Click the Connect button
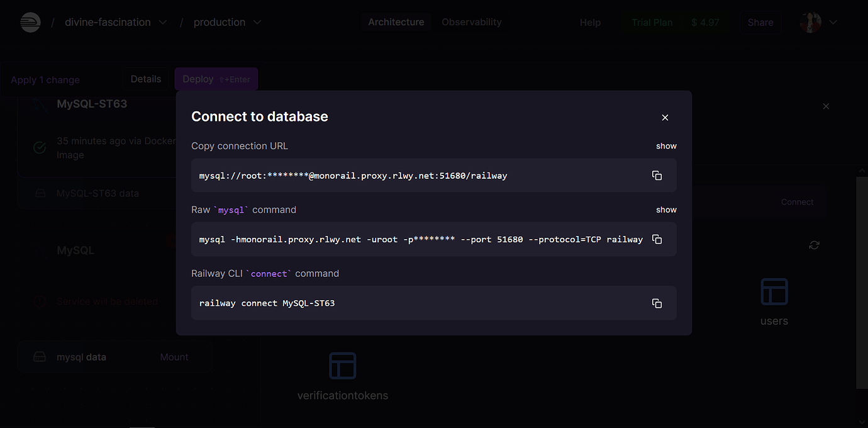Viewport: 868px width, 428px height. tap(797, 201)
